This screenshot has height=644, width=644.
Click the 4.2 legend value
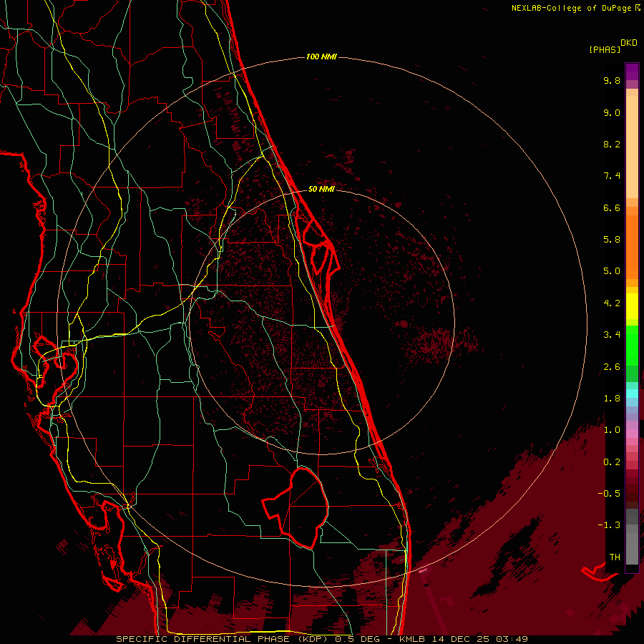click(612, 303)
